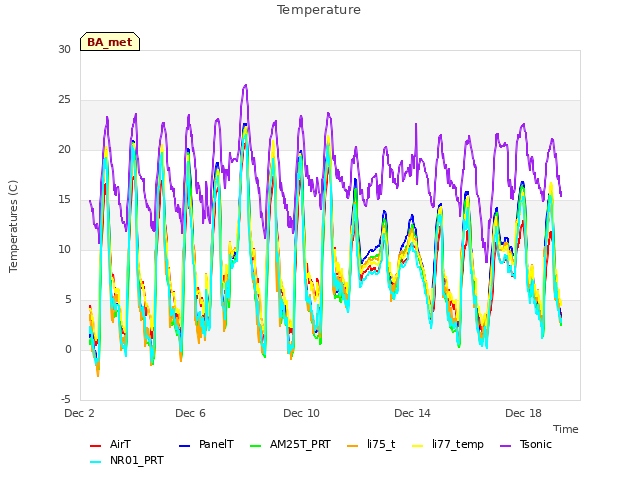The height and width of the screenshot is (480, 640).
Task: Click the BA_met annotation label
Action: (110, 42)
